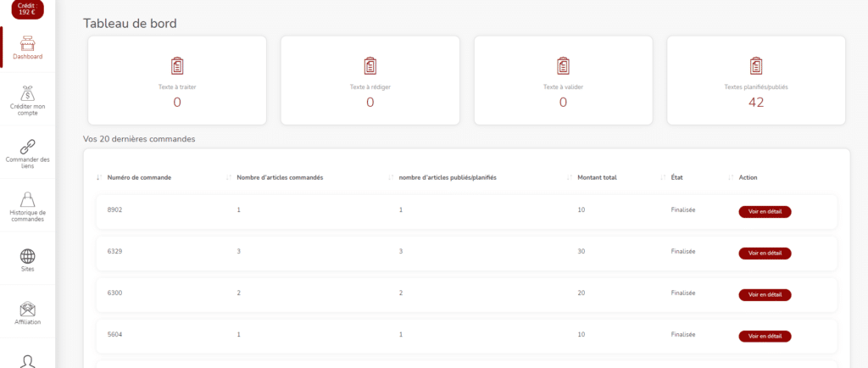Open Créditer mon compte menu label
The width and height of the screenshot is (868, 368).
click(28, 109)
